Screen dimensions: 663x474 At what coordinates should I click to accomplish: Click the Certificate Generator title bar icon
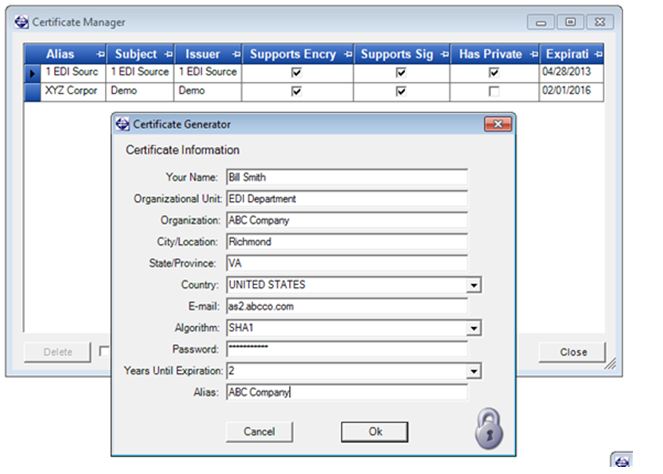coord(123,124)
